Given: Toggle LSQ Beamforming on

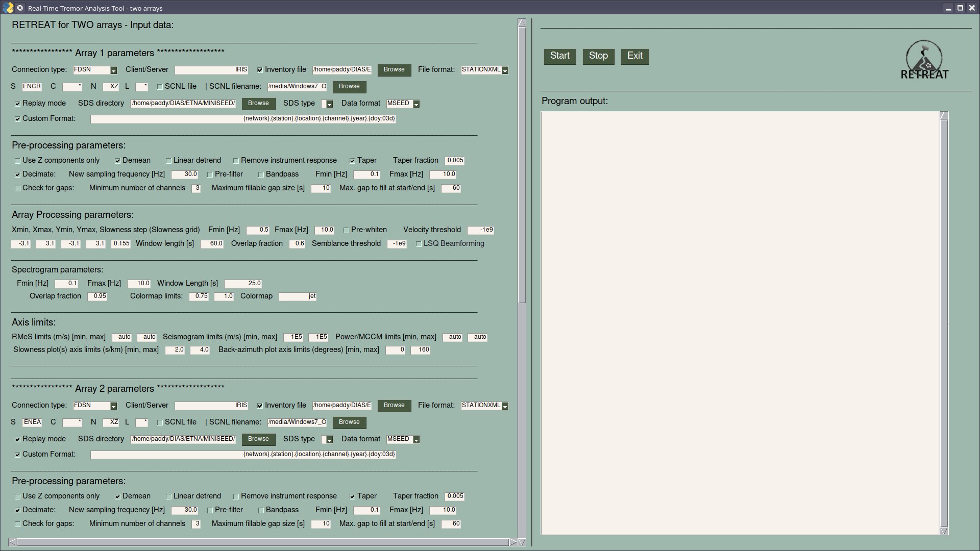Looking at the screenshot, I should pyautogui.click(x=420, y=244).
